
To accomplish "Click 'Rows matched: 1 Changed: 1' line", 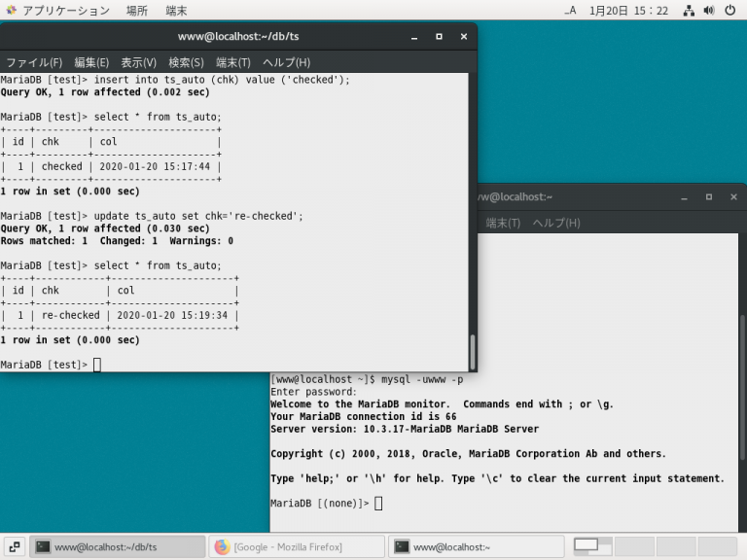I will coord(117,241).
